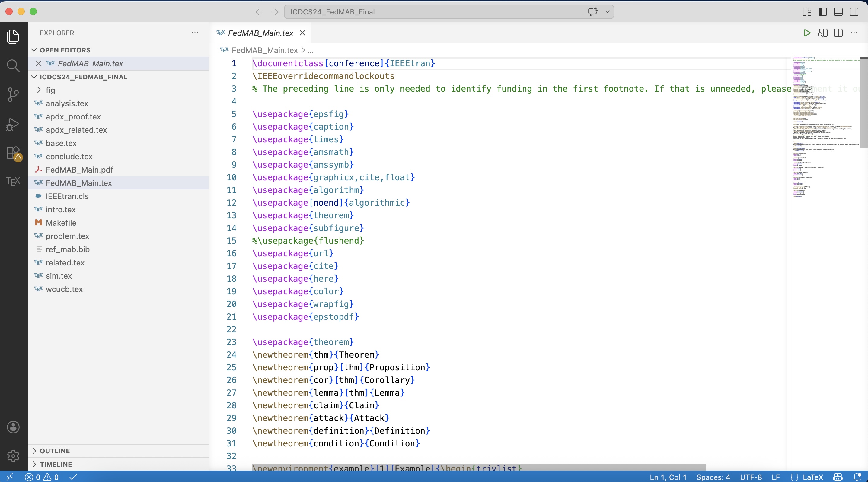Toggle the bottom panel visibility

[x=838, y=11]
